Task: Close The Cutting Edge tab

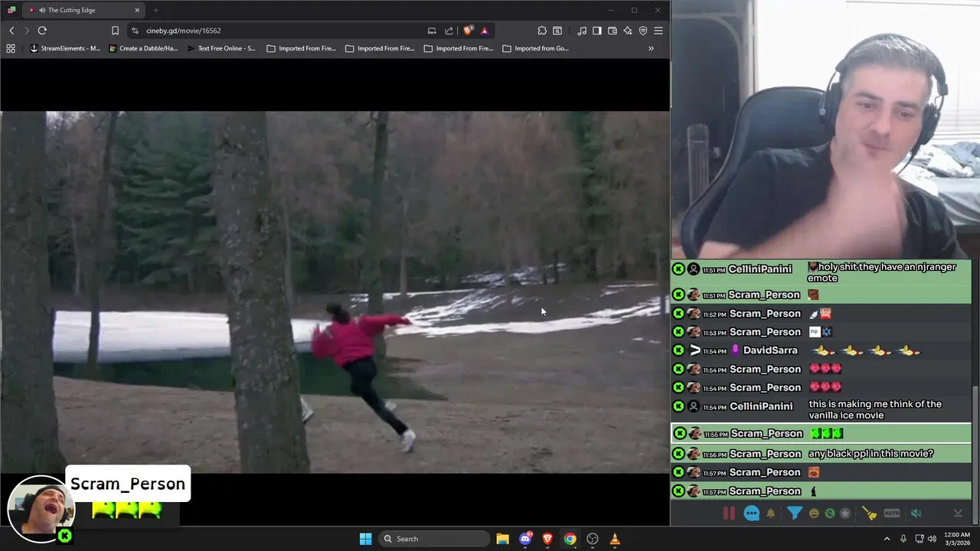Action: click(x=137, y=10)
